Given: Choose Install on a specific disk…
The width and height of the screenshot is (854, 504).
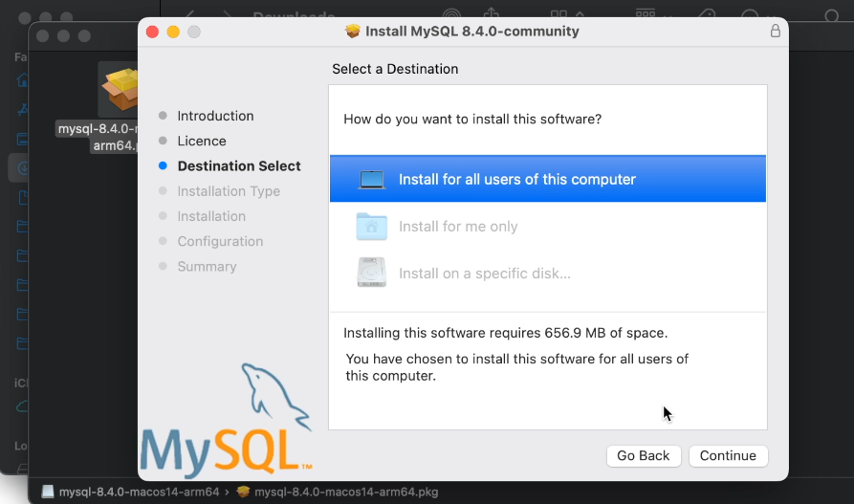Looking at the screenshot, I should point(547,273).
